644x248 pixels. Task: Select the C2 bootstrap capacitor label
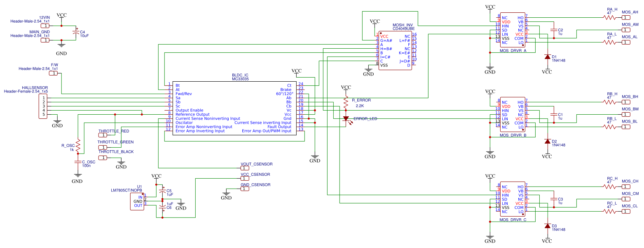click(560, 30)
